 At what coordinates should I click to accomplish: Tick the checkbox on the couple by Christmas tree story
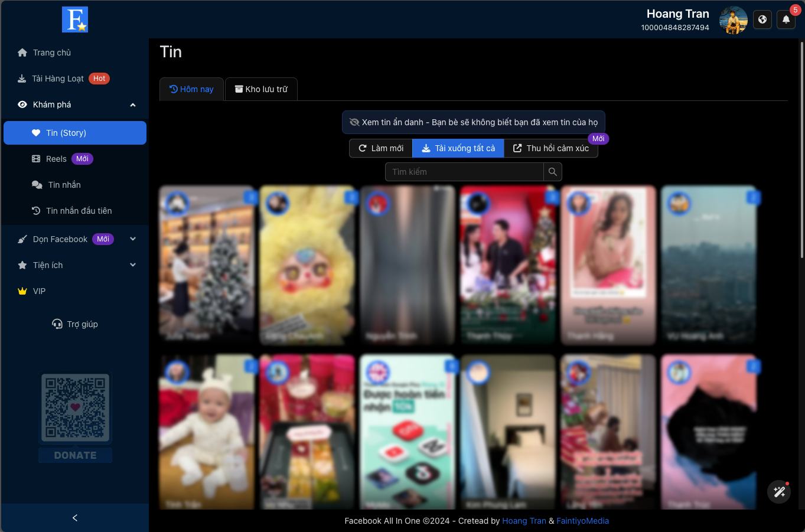pyautogui.click(x=552, y=197)
